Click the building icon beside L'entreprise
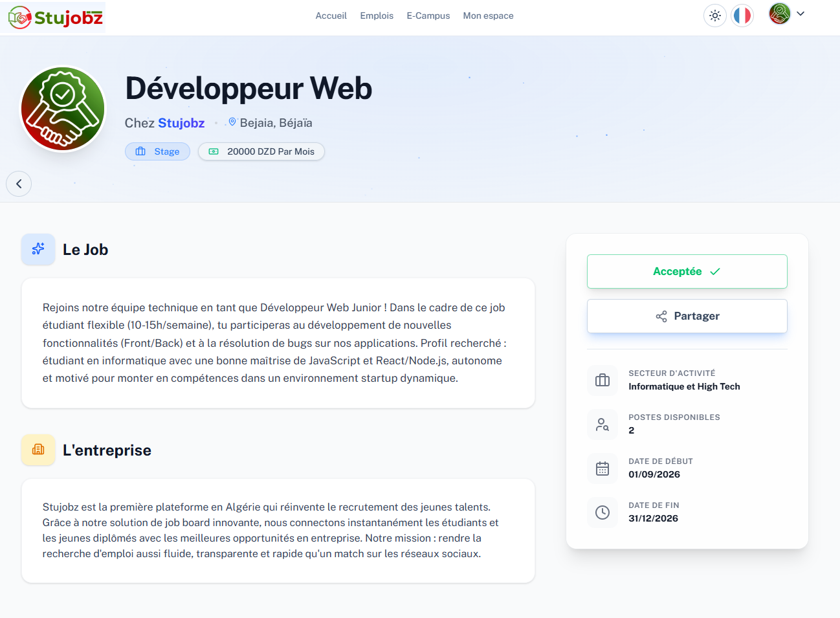The height and width of the screenshot is (618, 840). pos(38,450)
